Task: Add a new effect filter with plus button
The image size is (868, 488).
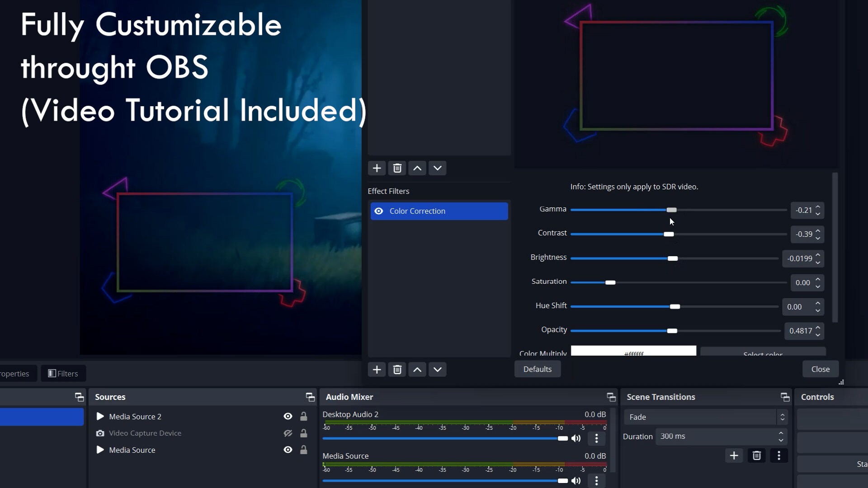Action: click(377, 370)
